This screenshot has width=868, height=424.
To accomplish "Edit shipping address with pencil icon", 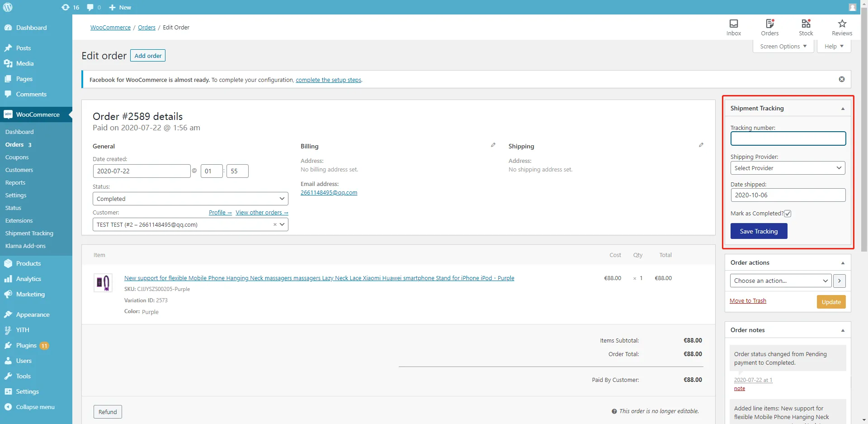I will click(x=701, y=145).
